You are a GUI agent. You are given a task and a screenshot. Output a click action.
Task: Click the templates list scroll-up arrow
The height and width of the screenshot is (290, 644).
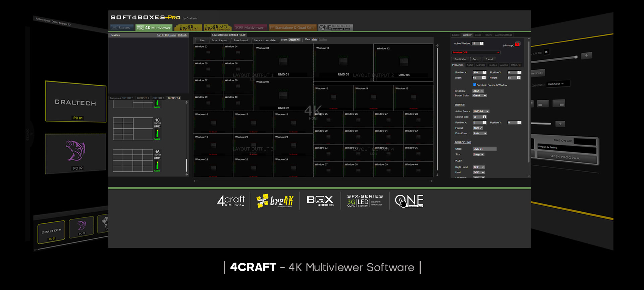coord(187,103)
